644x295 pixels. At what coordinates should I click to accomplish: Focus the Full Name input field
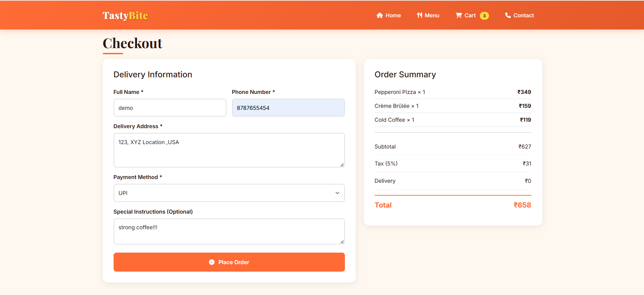click(x=170, y=108)
